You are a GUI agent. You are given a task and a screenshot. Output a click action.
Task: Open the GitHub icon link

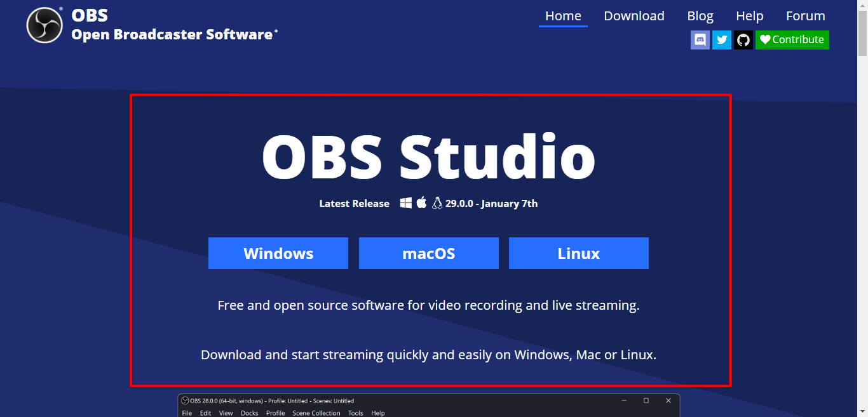743,39
